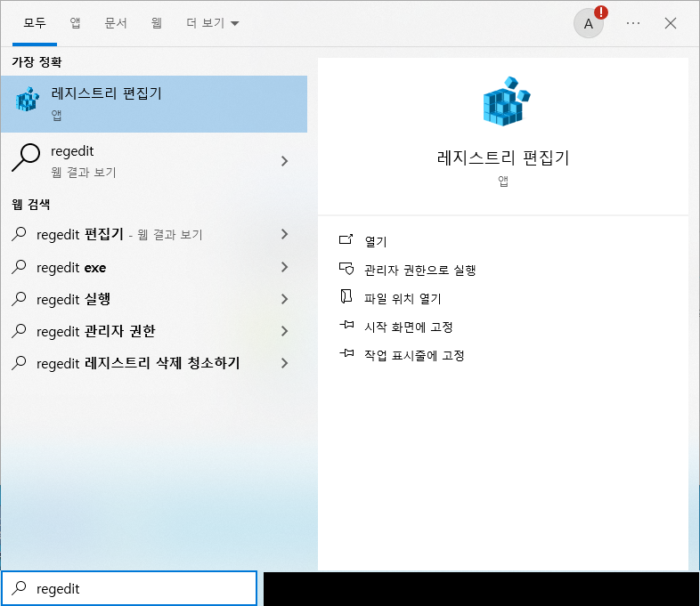Click the pin icon for 시작 화면에 고정
700x606 pixels.
pos(346,325)
